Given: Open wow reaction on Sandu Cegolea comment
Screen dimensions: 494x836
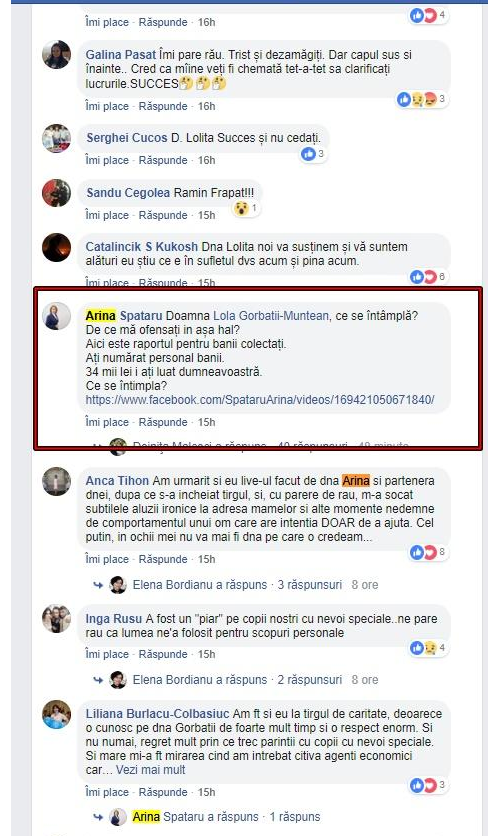Looking at the screenshot, I should (x=246, y=208).
